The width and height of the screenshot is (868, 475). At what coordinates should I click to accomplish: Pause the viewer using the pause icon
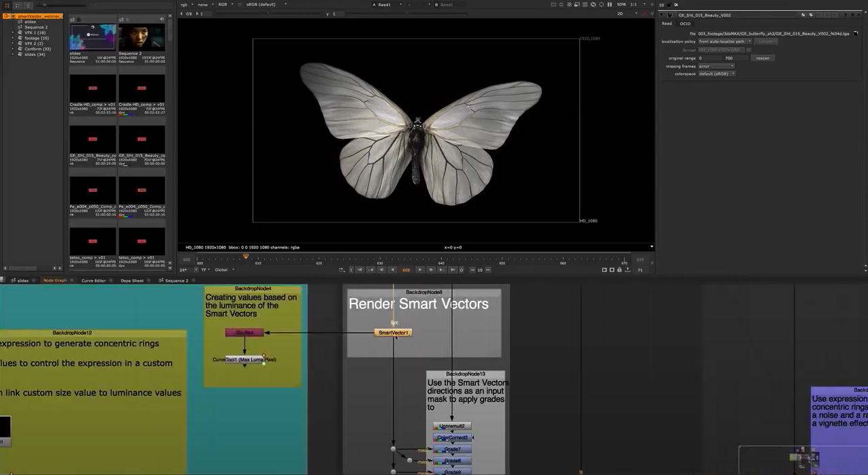click(x=609, y=5)
